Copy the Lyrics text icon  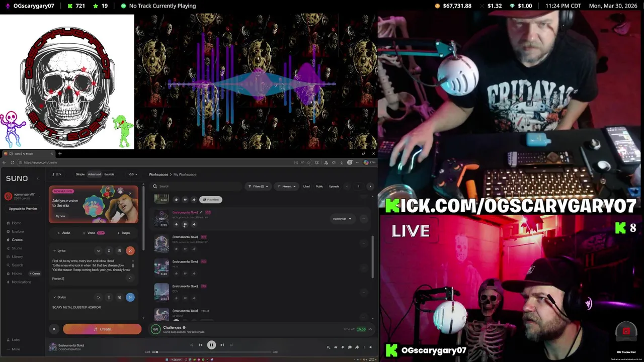click(x=109, y=250)
